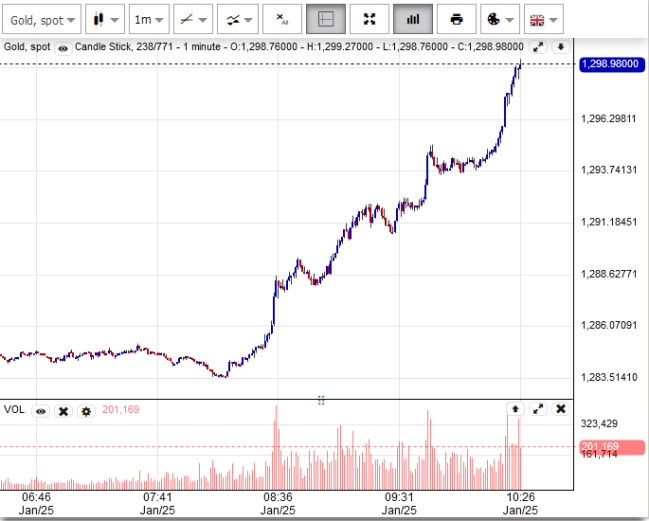This screenshot has height=521, width=649.
Task: Click the Gold, spot series title label
Action: click(x=27, y=47)
